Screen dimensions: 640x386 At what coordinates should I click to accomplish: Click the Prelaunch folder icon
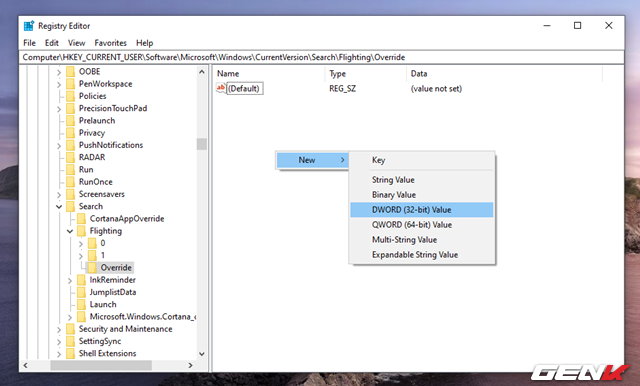click(71, 121)
